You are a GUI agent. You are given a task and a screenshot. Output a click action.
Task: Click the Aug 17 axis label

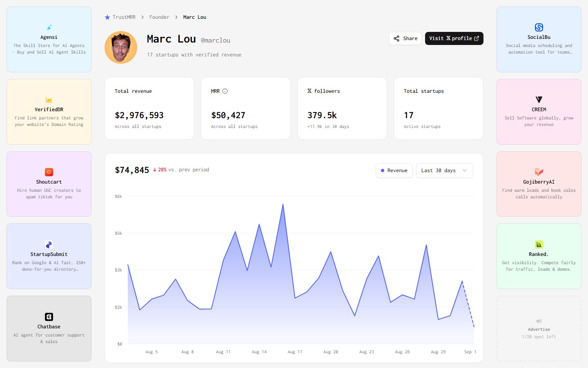click(295, 352)
